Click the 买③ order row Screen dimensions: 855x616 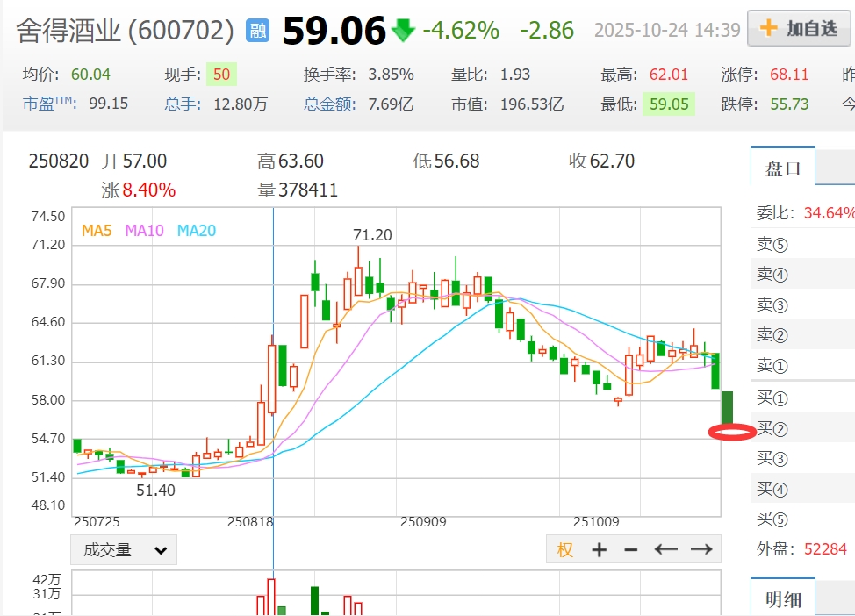[803, 458]
